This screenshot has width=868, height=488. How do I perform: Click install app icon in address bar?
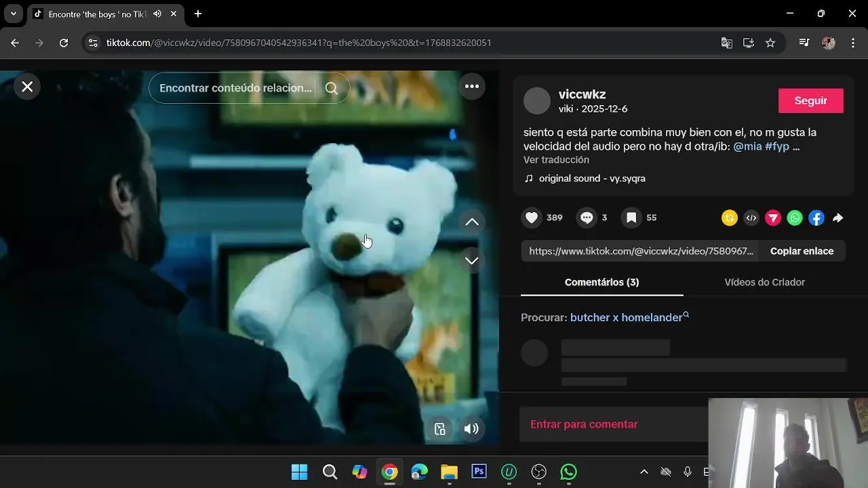[x=749, y=43]
